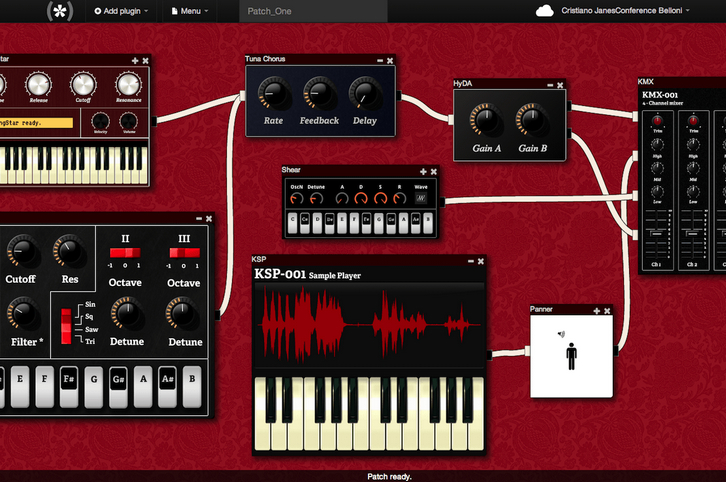Toggle oscillator II Octave switch

click(126, 253)
